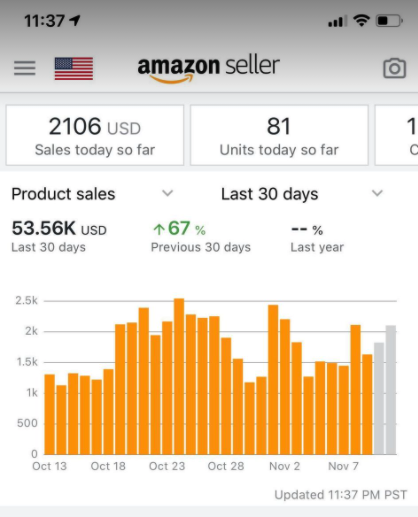The height and width of the screenshot is (517, 418).
Task: Tap the battery status icon
Action: pos(389,21)
